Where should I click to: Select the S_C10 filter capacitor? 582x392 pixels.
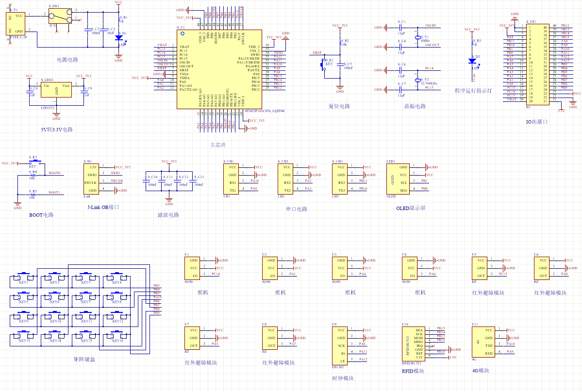(146, 181)
